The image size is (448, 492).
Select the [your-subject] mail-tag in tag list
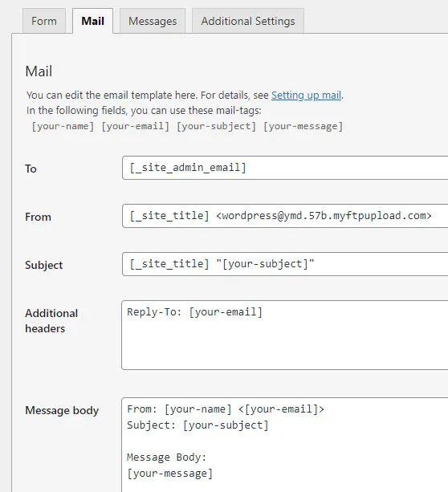(216, 126)
